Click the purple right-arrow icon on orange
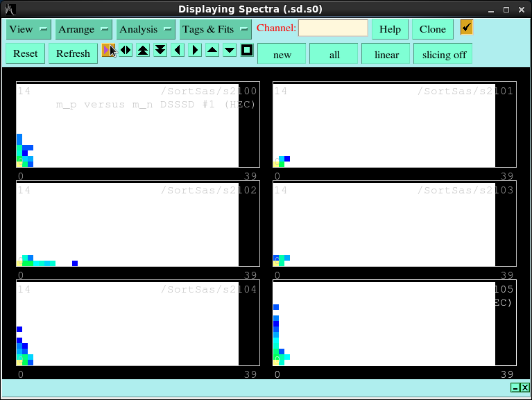The width and height of the screenshot is (532, 400). pyautogui.click(x=108, y=51)
